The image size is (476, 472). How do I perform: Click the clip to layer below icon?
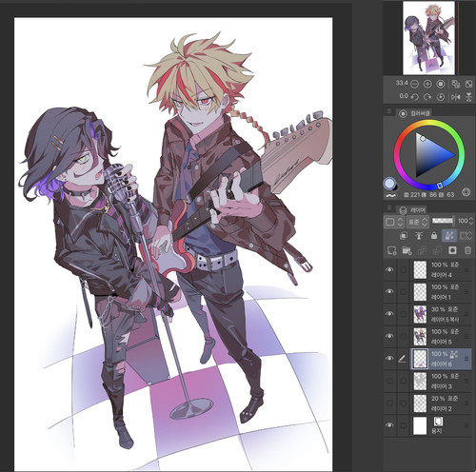[x=404, y=235]
